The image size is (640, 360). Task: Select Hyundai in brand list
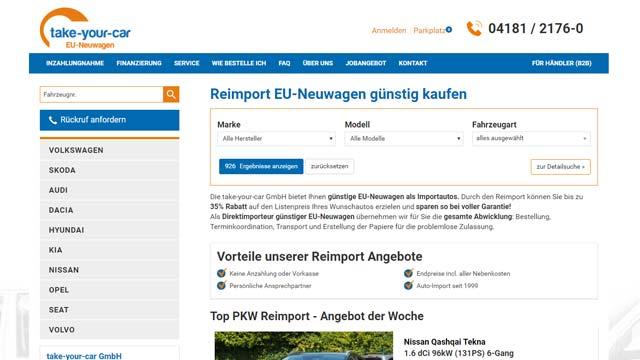[x=109, y=230]
